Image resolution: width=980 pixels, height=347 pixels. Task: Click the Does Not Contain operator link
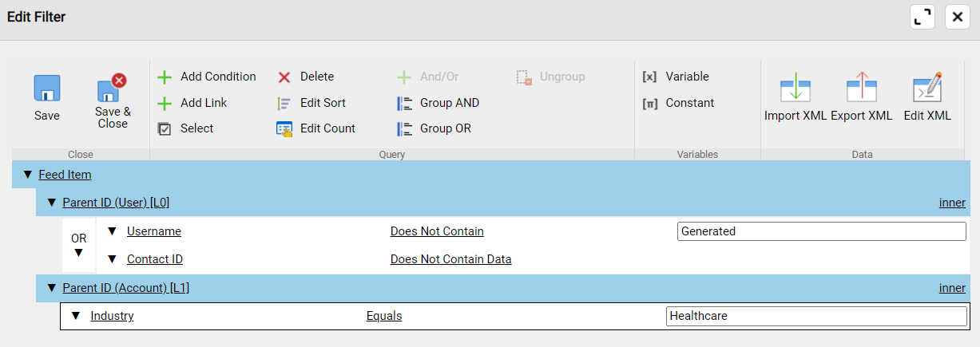pyautogui.click(x=437, y=231)
